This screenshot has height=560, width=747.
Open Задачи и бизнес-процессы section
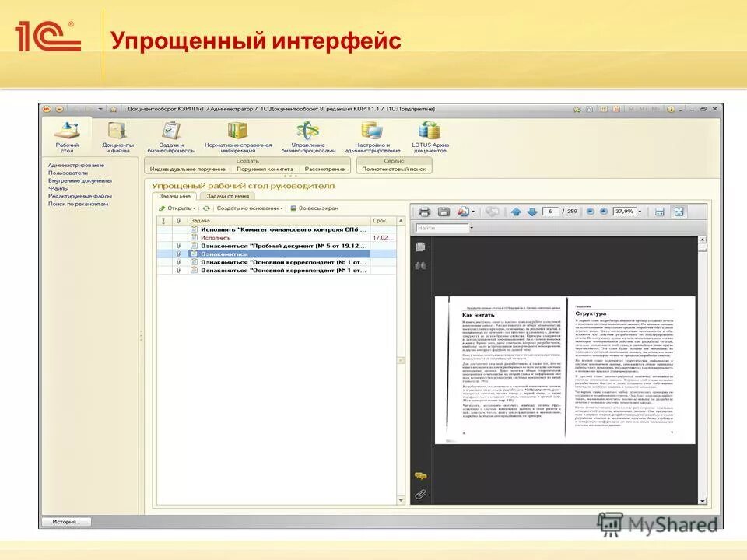pyautogui.click(x=172, y=132)
